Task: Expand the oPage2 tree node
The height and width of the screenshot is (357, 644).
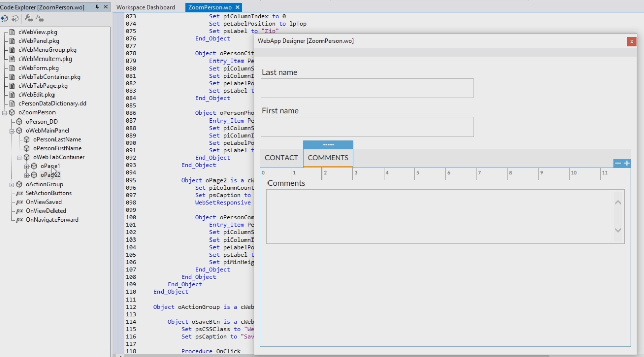Action: click(27, 175)
